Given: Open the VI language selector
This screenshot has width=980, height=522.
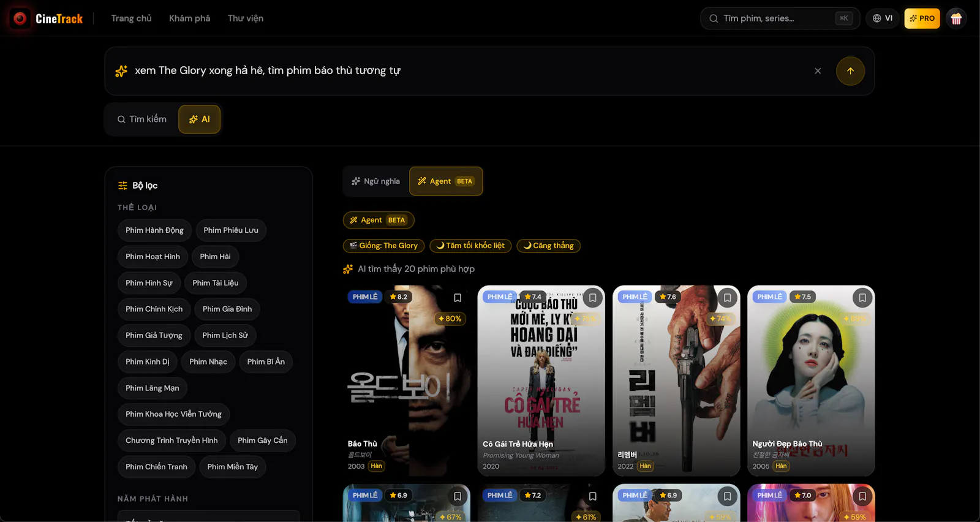Looking at the screenshot, I should click(883, 18).
